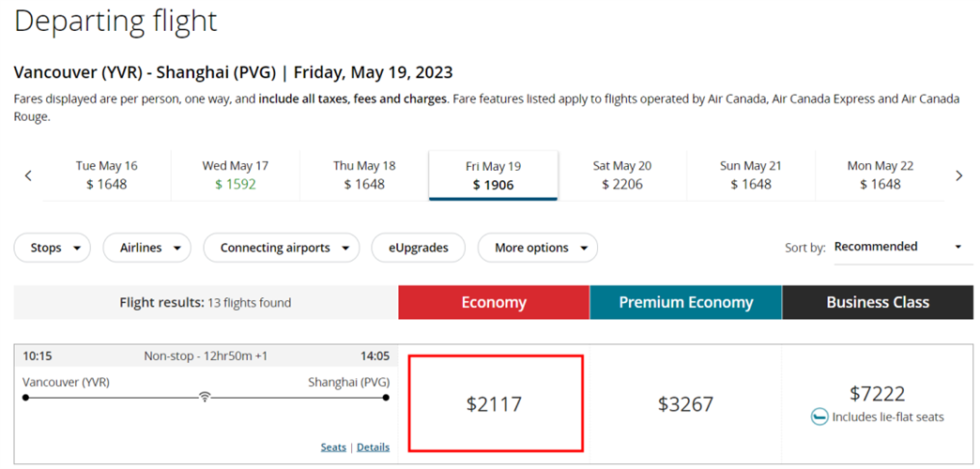Open the flight Details link
The width and height of the screenshot is (980, 469).
click(x=373, y=447)
